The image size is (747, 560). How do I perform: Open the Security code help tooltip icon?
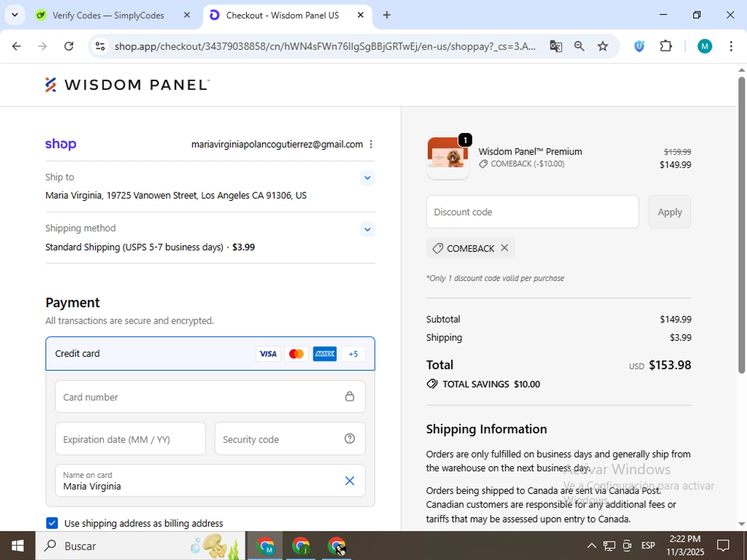350,439
